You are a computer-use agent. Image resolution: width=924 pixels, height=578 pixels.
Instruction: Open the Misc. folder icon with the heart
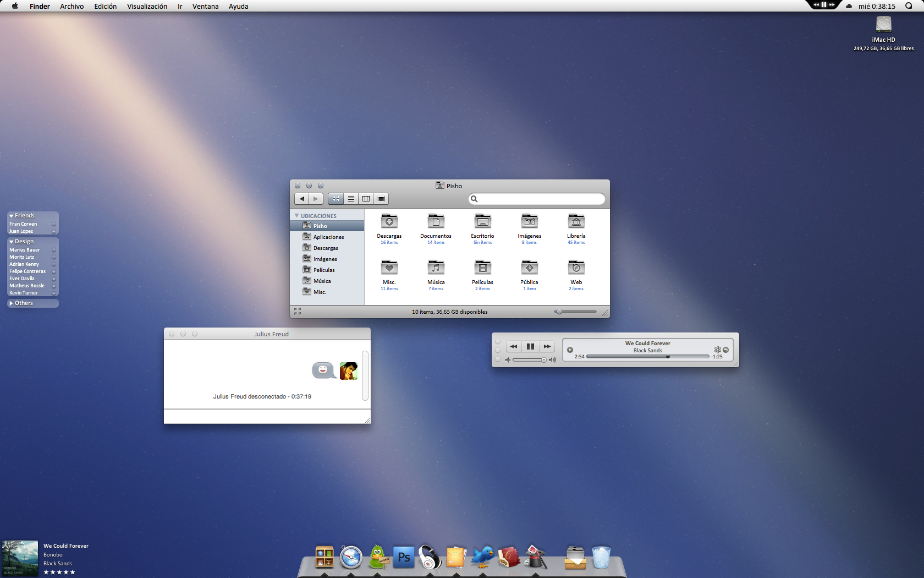pyautogui.click(x=389, y=268)
